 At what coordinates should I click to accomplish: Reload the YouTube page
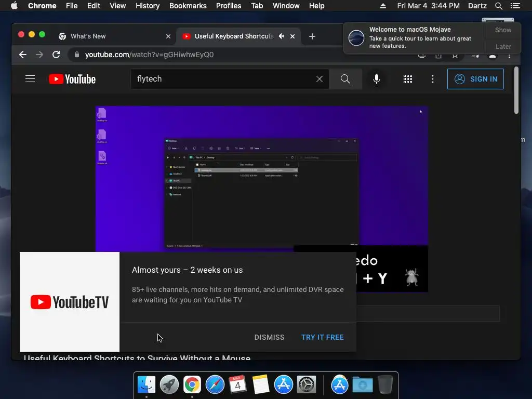pos(56,55)
